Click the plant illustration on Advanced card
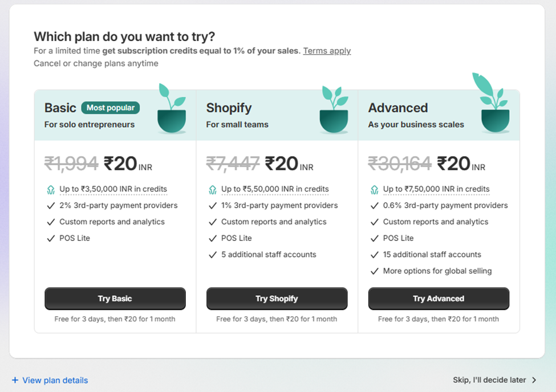Screen dimensions: 556x392 (x=492, y=103)
